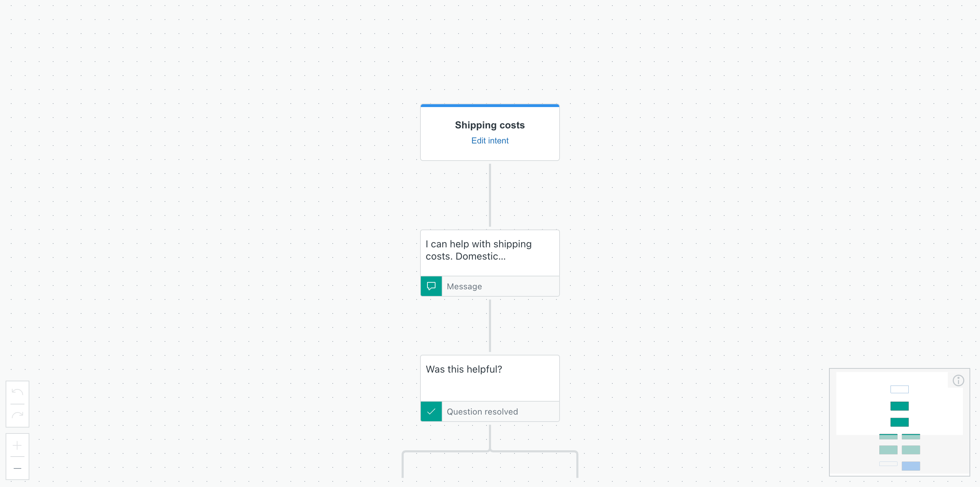980x487 pixels.
Task: Click the teal checkmark icon on Question resolved step
Action: (x=431, y=411)
